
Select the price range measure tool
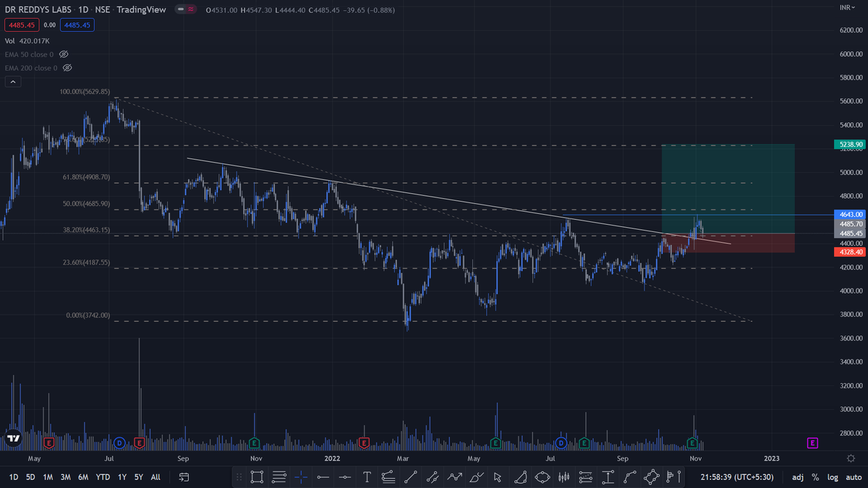point(608,476)
